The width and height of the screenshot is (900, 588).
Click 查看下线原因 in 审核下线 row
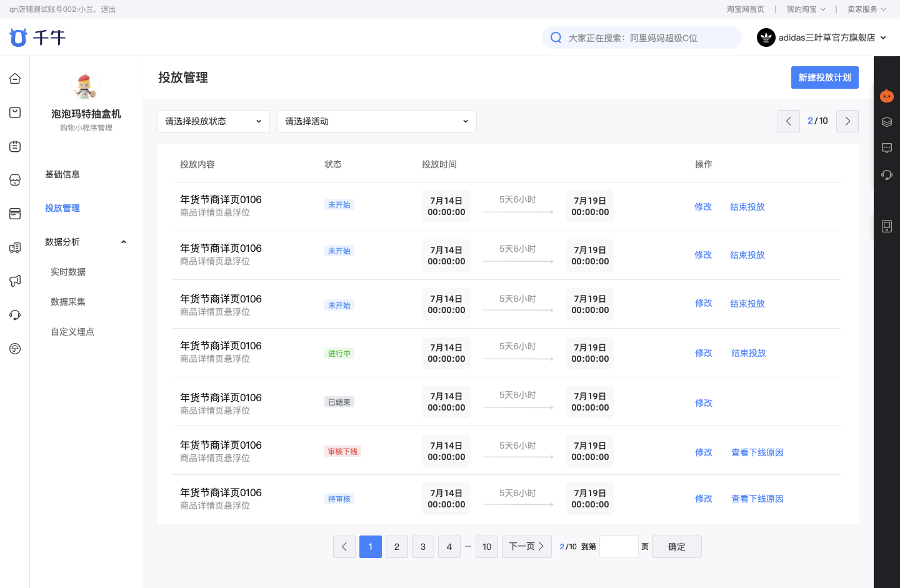(x=757, y=452)
